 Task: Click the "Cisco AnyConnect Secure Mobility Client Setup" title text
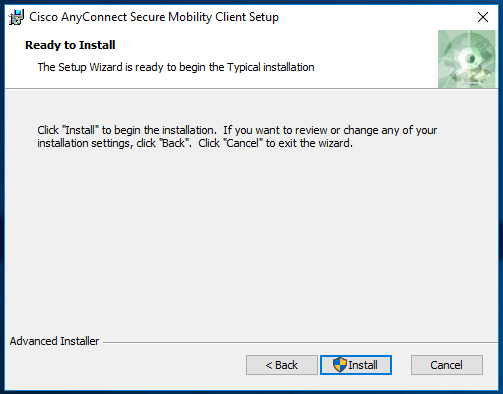[x=154, y=17]
